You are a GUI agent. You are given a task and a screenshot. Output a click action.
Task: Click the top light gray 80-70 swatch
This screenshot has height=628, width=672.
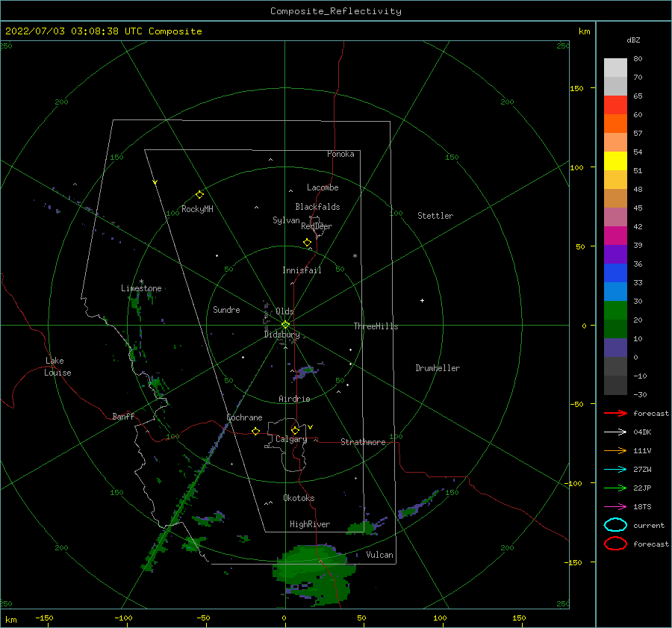pos(615,68)
